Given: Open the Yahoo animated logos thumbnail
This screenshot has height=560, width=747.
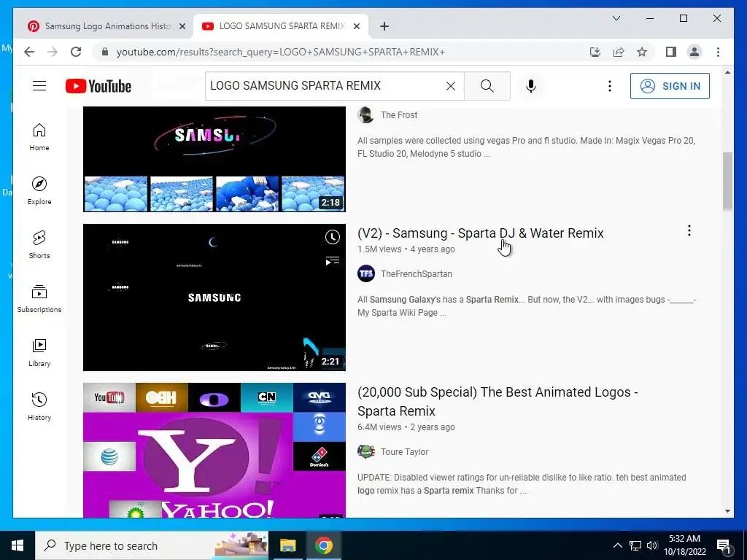Looking at the screenshot, I should coord(214,450).
